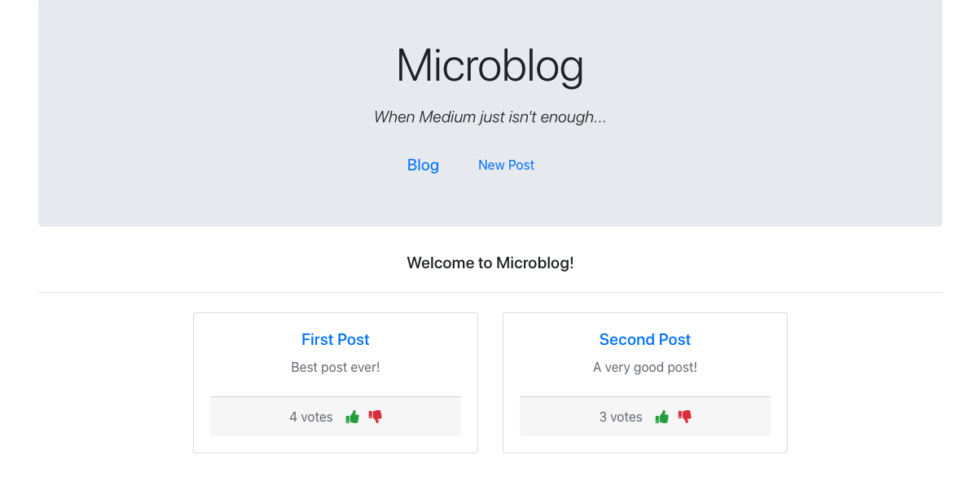This screenshot has width=980, height=477.
Task: Click the Microblog site title
Action: coord(490,65)
